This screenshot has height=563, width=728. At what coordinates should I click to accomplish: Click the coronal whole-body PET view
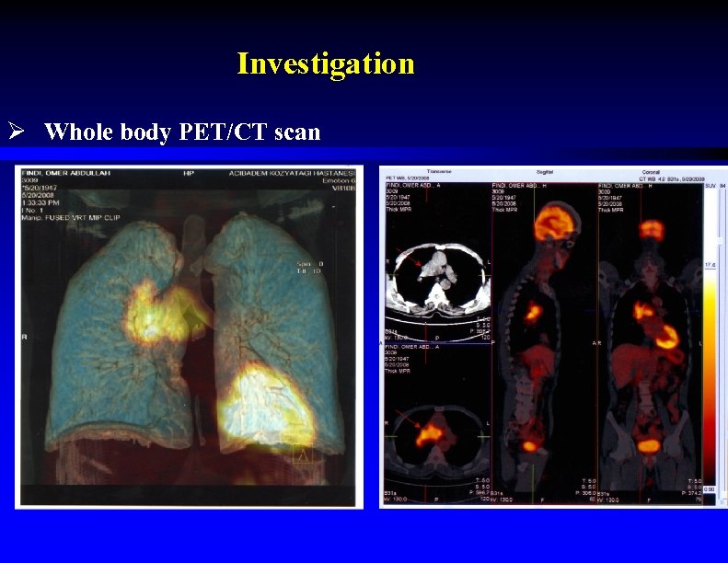coord(651,343)
